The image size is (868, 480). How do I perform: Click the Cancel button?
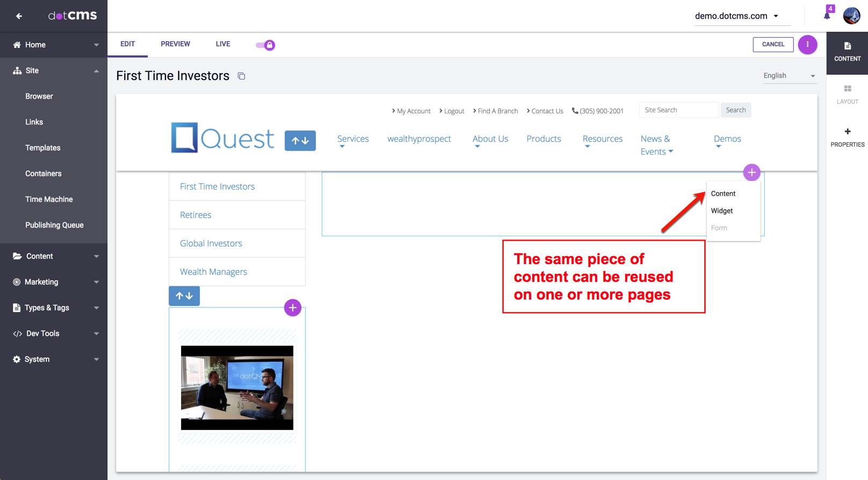(773, 45)
